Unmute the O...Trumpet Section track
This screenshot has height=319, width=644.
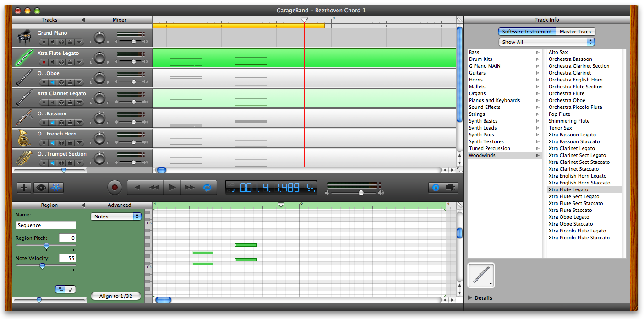coord(53,163)
